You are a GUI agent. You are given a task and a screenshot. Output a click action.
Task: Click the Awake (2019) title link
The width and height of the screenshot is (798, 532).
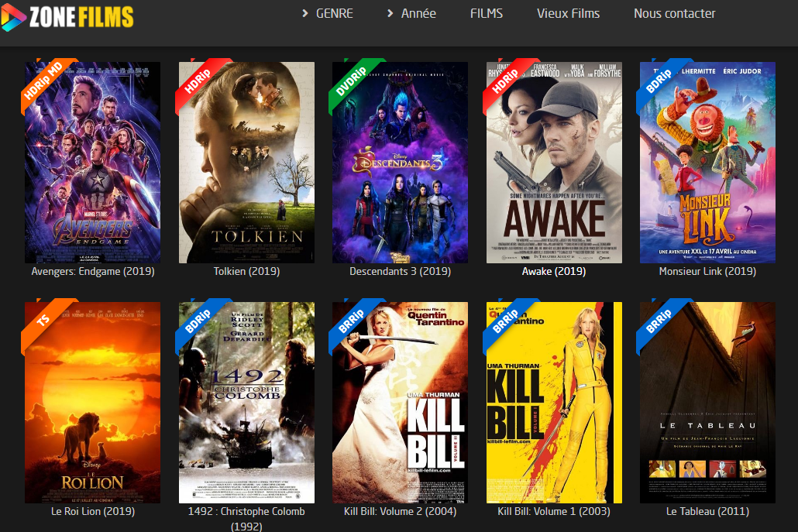click(554, 272)
